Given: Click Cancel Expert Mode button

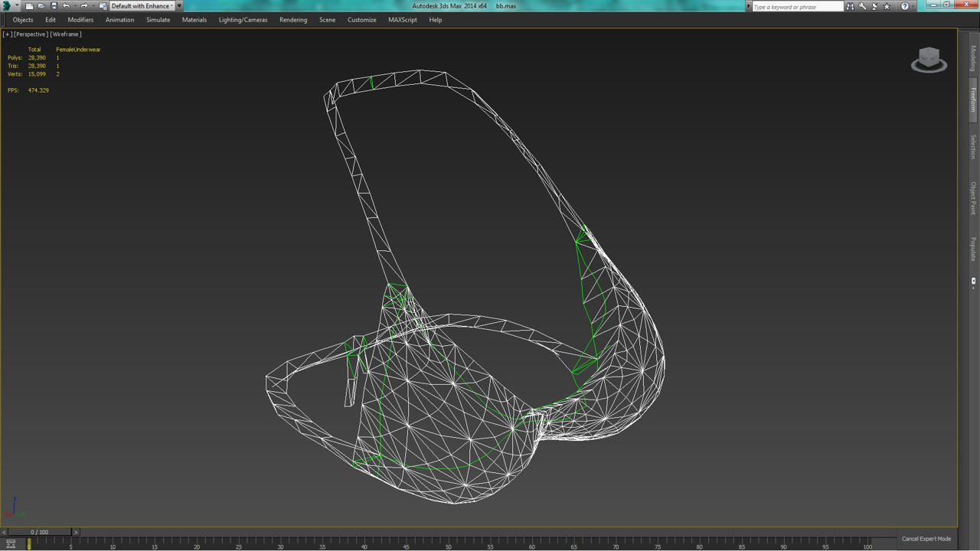Looking at the screenshot, I should [926, 539].
